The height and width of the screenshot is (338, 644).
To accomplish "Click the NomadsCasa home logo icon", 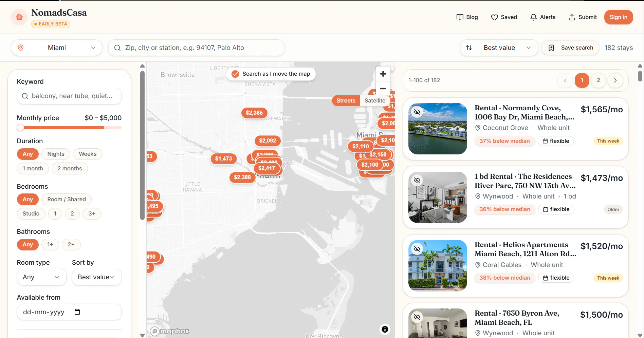I will tap(19, 17).
